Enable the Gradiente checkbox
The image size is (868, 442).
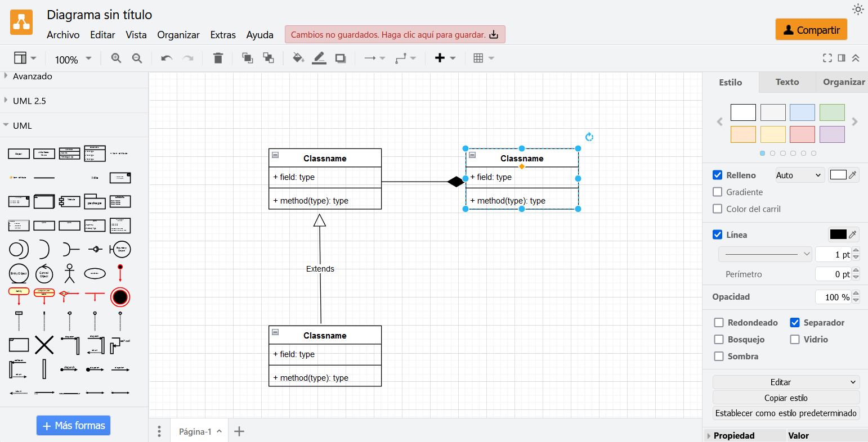[718, 192]
